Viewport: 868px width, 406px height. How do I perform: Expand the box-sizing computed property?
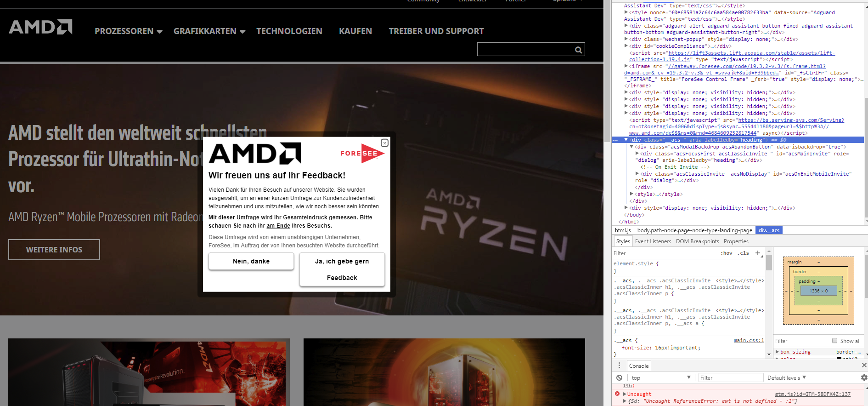777,352
